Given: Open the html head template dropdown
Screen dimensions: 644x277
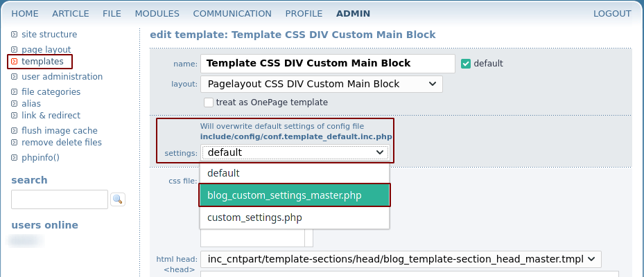Looking at the screenshot, I should pyautogui.click(x=401, y=259).
